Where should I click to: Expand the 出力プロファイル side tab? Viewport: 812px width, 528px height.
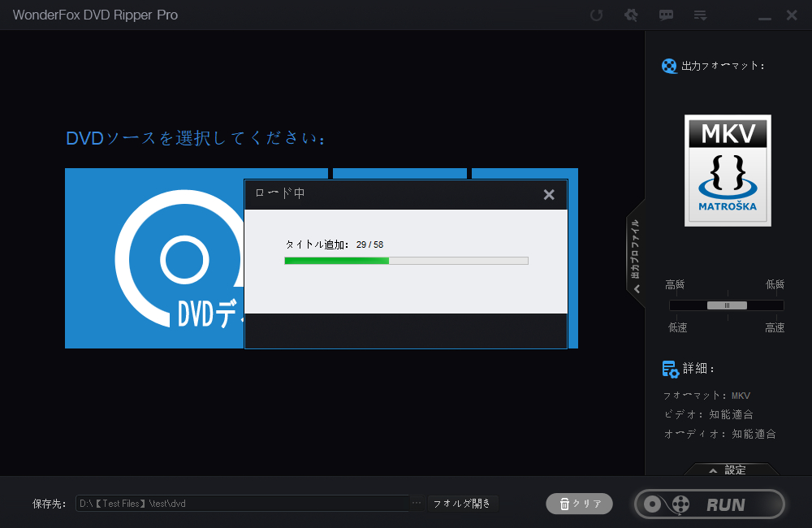tap(636, 254)
